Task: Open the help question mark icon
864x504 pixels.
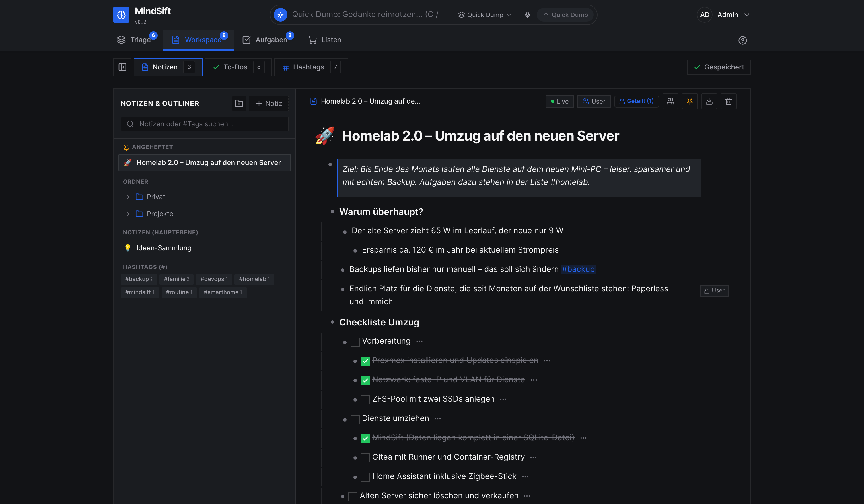Action: [x=743, y=40]
